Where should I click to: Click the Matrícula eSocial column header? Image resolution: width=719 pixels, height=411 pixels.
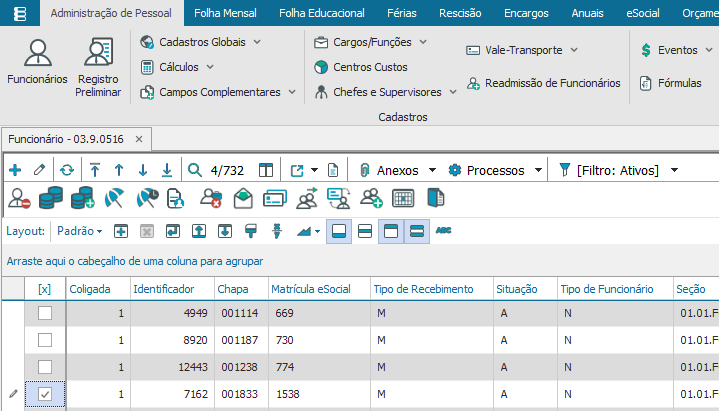(314, 289)
